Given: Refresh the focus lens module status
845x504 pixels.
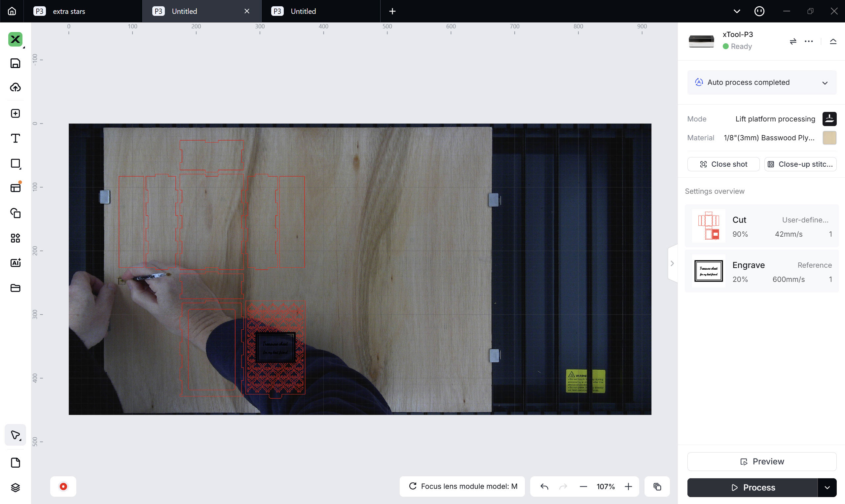Looking at the screenshot, I should point(413,486).
